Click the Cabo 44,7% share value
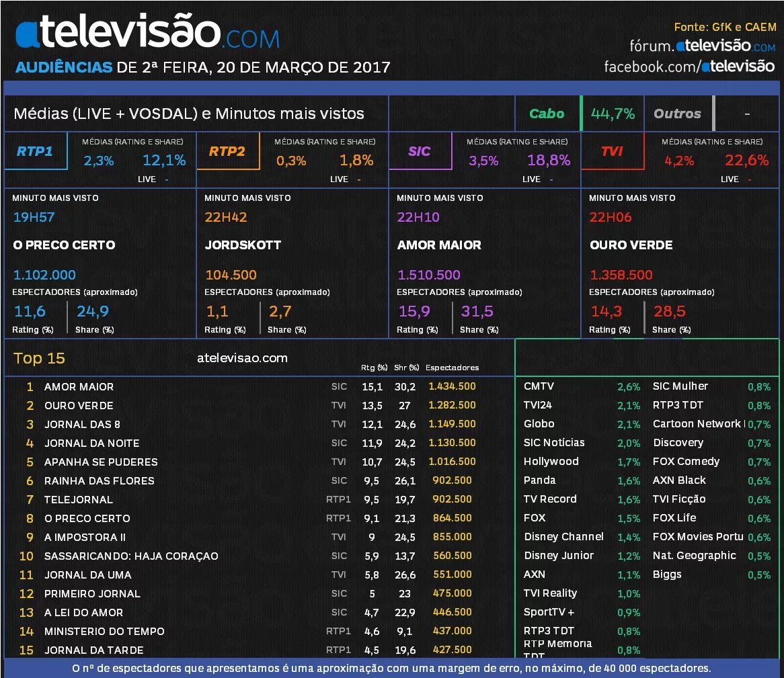The image size is (784, 678). pos(613,114)
